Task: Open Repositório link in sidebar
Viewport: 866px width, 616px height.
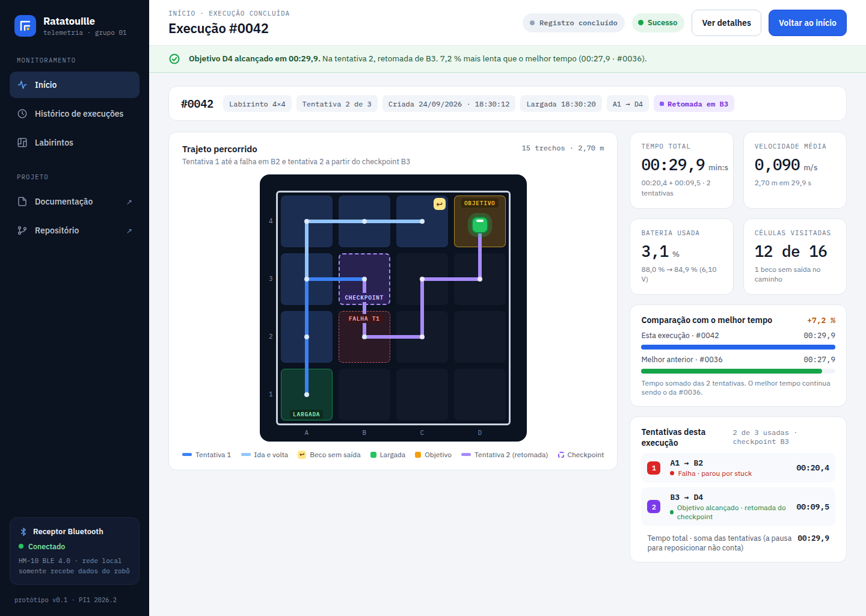Action: tap(75, 230)
